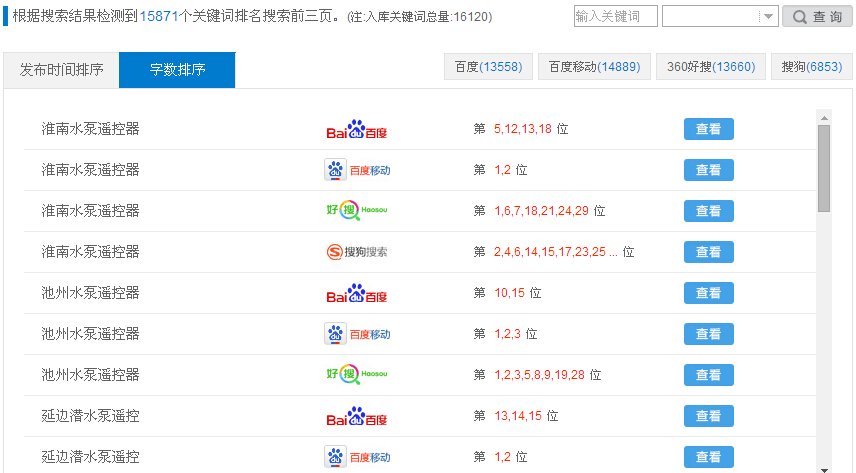
Task: Filter by 百度(13558) results
Action: 488,67
